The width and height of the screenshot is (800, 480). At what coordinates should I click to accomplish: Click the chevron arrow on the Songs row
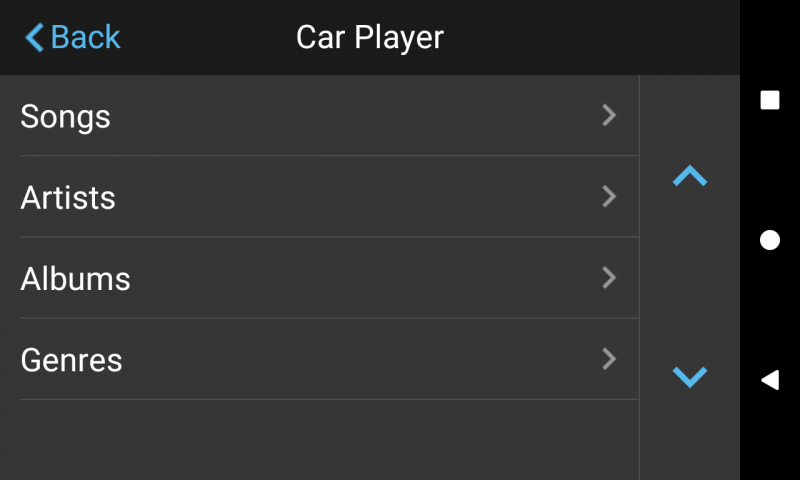[x=609, y=116]
